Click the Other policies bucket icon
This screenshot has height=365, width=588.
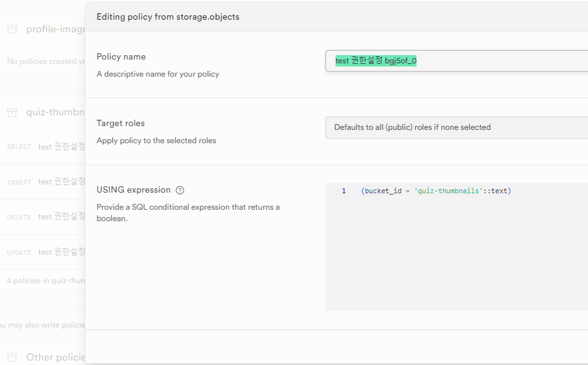click(x=12, y=357)
